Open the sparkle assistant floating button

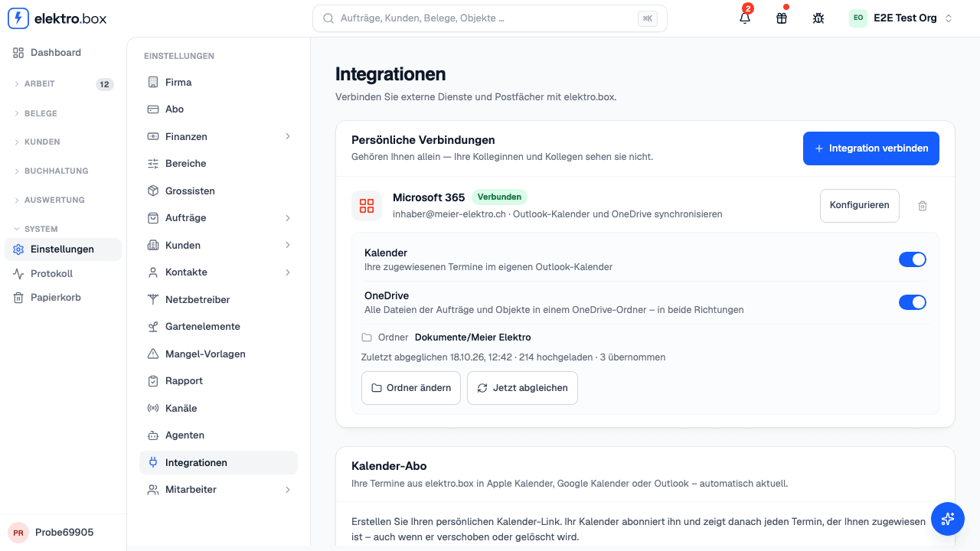point(948,519)
